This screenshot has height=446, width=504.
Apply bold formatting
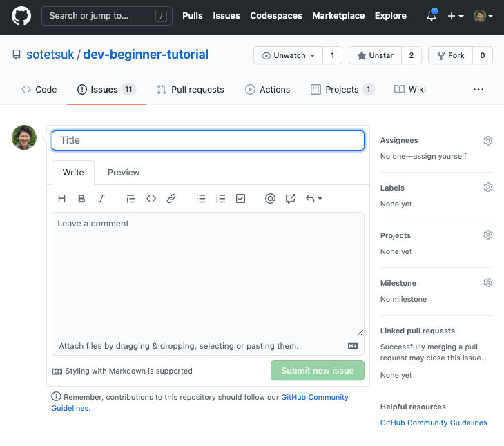pos(81,199)
